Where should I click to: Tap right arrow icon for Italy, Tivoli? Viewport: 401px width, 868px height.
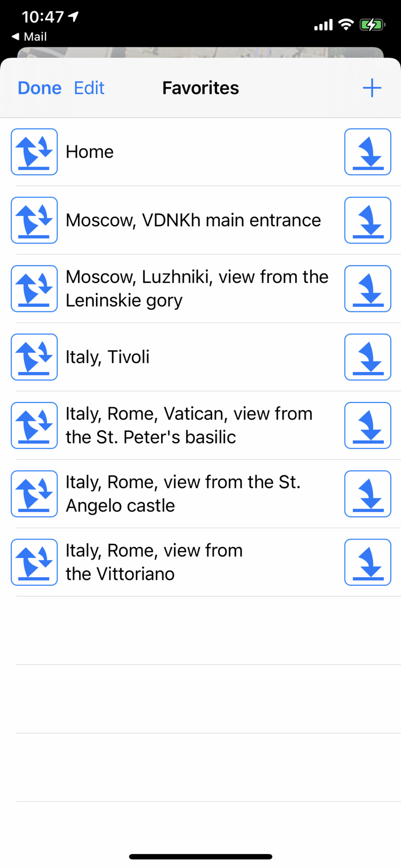click(368, 357)
